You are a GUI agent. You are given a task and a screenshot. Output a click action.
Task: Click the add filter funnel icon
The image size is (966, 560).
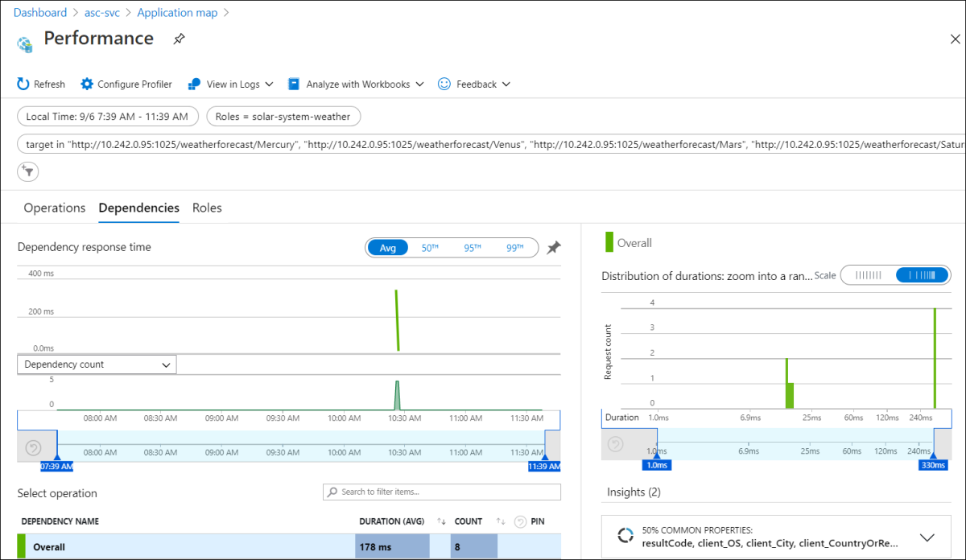(x=28, y=171)
